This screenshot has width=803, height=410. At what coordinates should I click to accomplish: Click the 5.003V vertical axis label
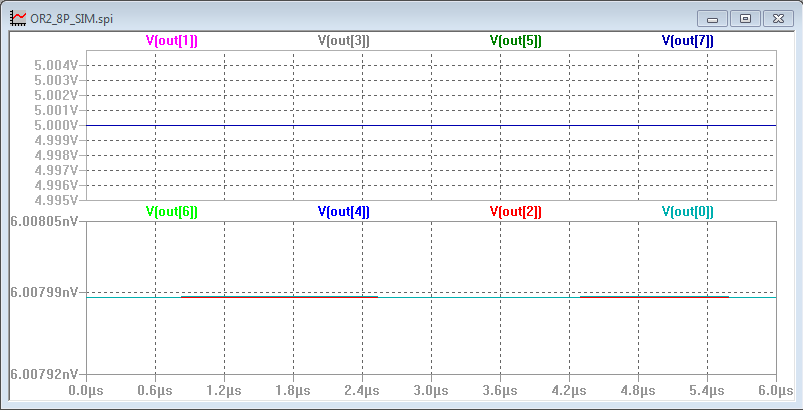tap(56, 80)
